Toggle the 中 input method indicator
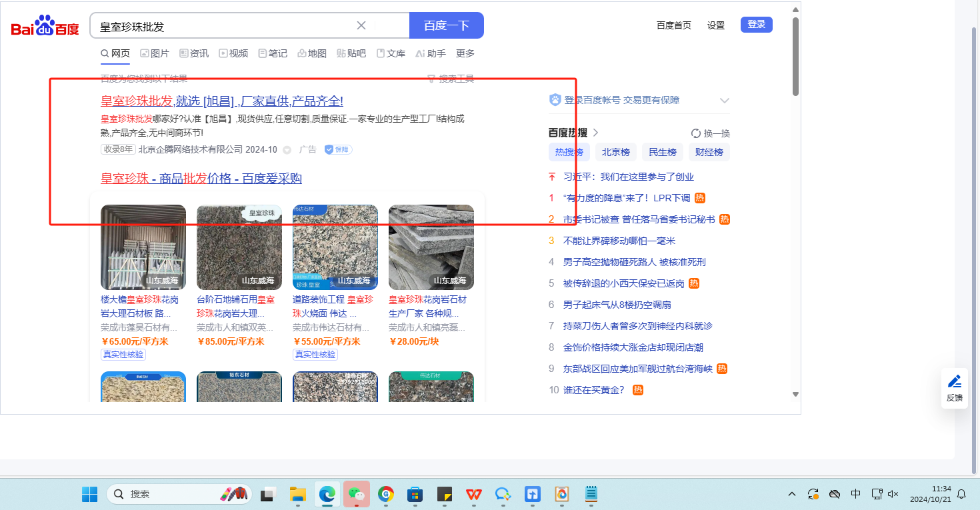The height and width of the screenshot is (510, 980). [x=855, y=494]
